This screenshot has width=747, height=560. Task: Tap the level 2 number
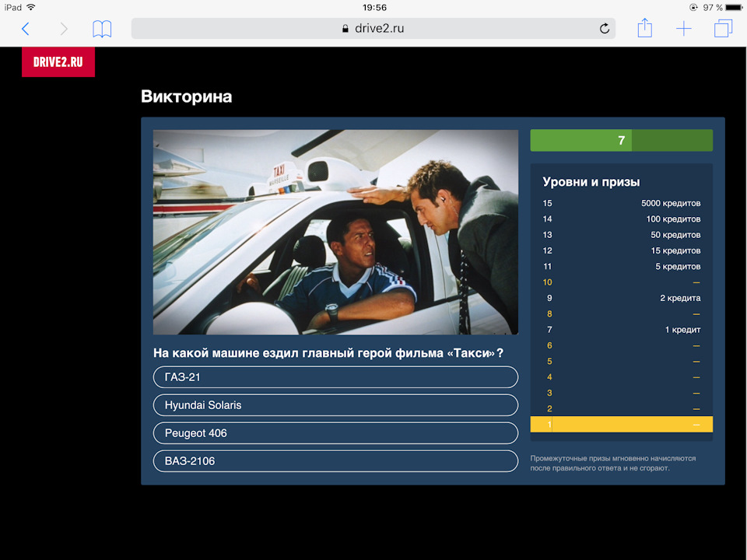coord(549,408)
